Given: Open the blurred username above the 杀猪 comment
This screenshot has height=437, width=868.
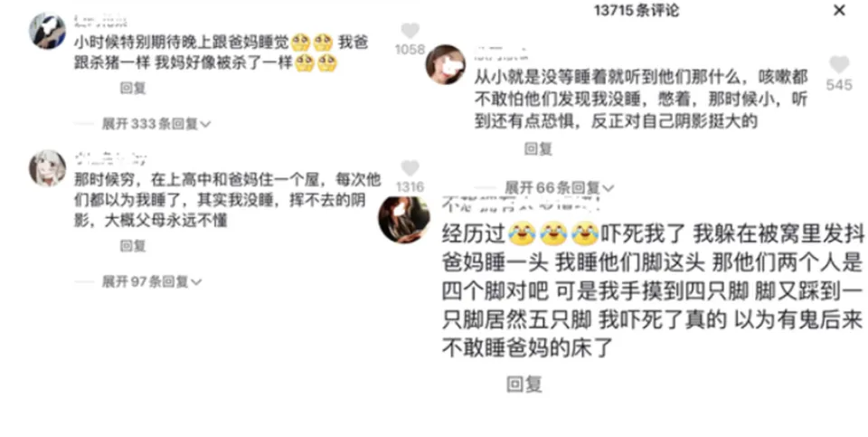Looking at the screenshot, I should [x=100, y=21].
